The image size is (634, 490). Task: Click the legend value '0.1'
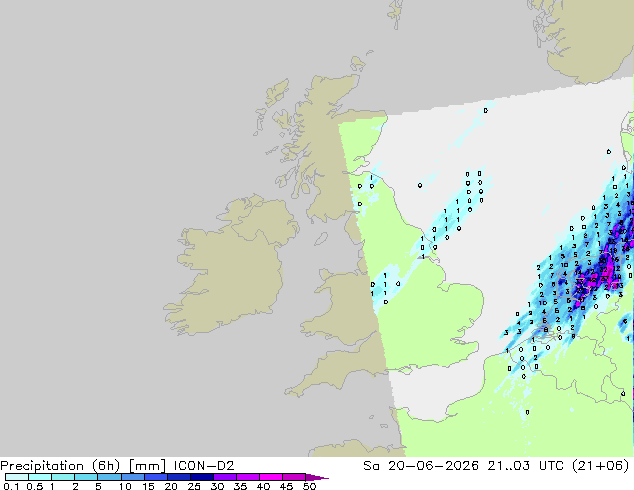point(11,486)
